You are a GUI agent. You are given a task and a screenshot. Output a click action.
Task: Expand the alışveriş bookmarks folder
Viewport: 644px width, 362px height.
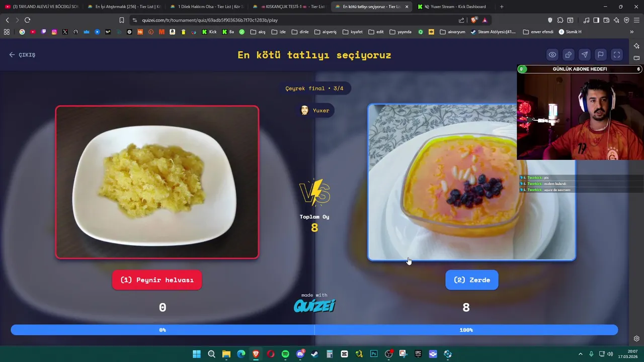(325, 32)
